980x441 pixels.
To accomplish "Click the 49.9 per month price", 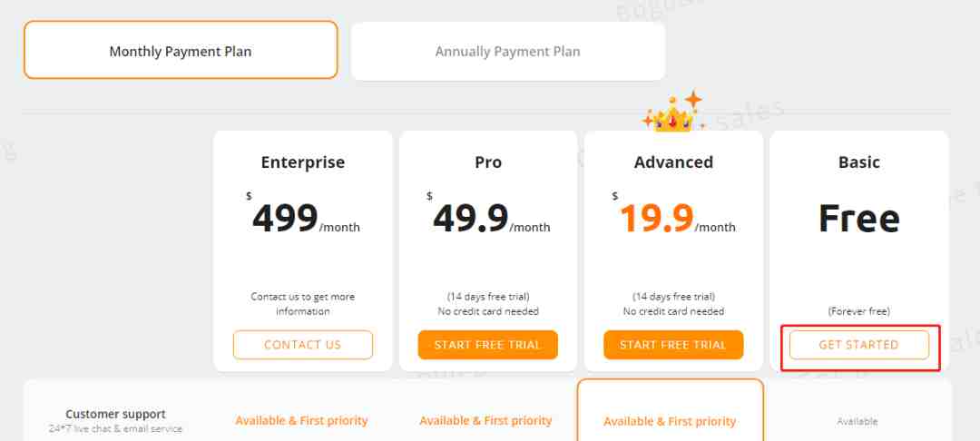I will pos(491,219).
